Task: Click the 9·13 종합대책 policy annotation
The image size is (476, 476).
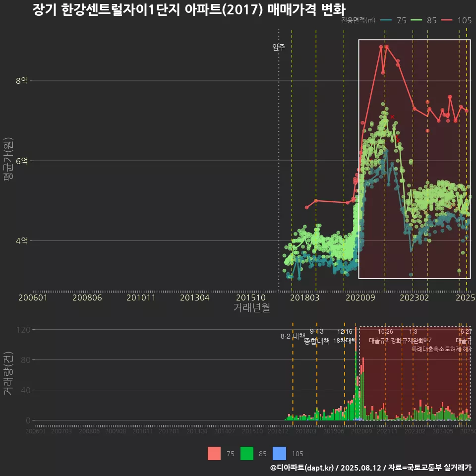Action: point(317,336)
